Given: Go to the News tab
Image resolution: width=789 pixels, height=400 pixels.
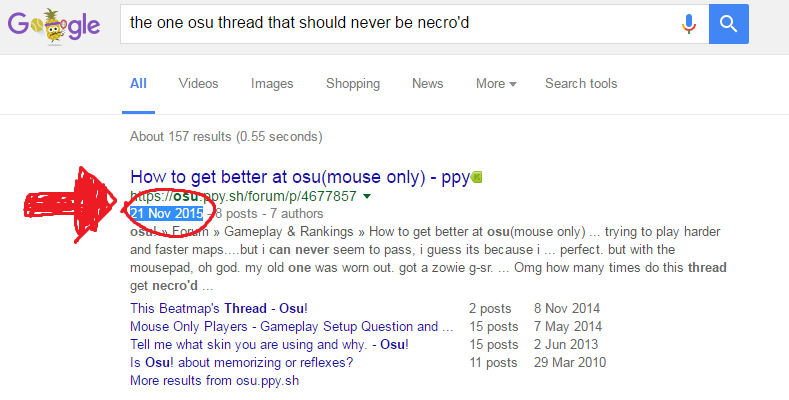Looking at the screenshot, I should [x=428, y=84].
